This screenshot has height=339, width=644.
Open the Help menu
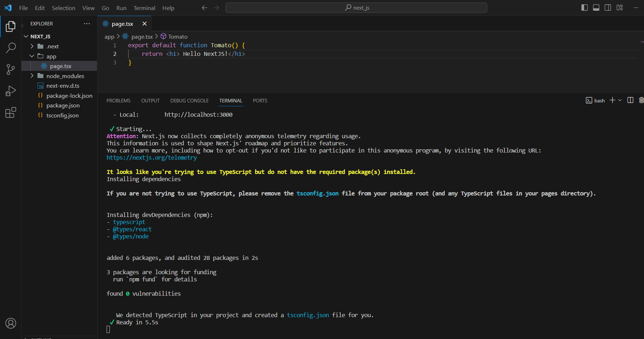(x=168, y=8)
